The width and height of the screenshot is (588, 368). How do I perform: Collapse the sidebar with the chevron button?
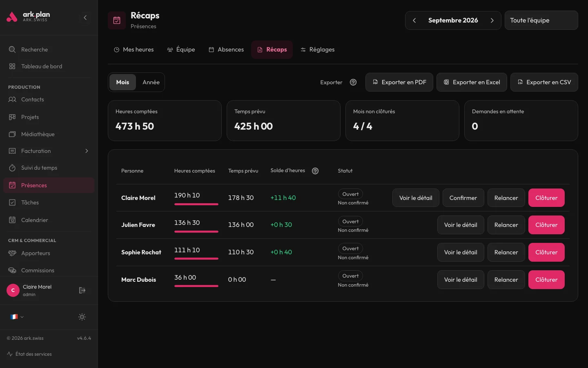(x=85, y=18)
